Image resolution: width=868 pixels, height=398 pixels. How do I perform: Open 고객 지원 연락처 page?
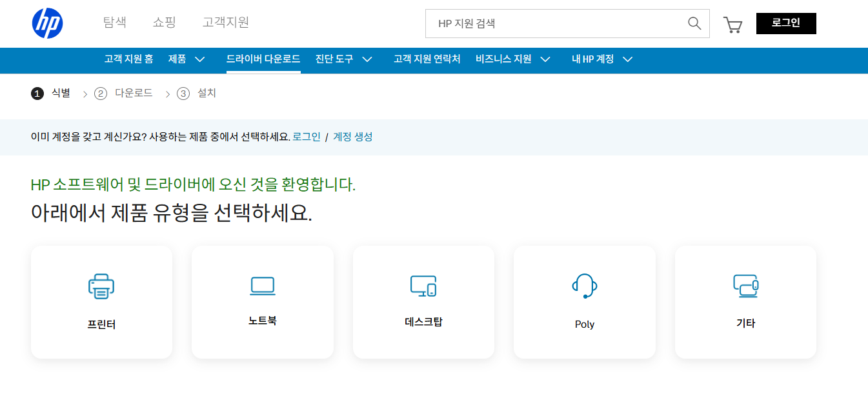coord(427,59)
